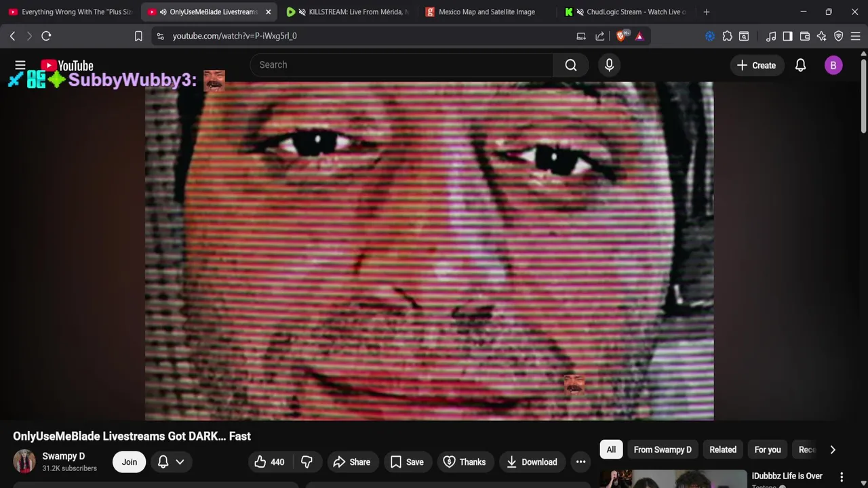Open YouTube notifications bell in header
Screen dimensions: 868x488
(x=800, y=65)
